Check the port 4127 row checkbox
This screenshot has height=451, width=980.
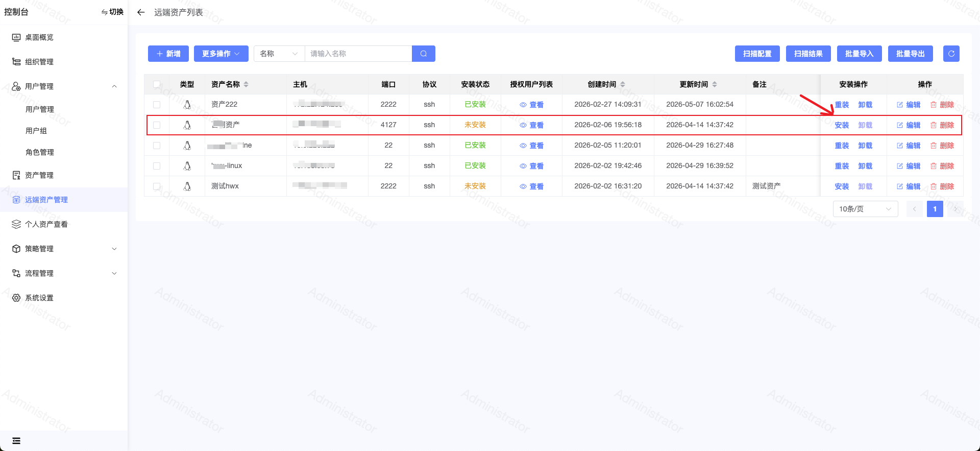click(157, 125)
